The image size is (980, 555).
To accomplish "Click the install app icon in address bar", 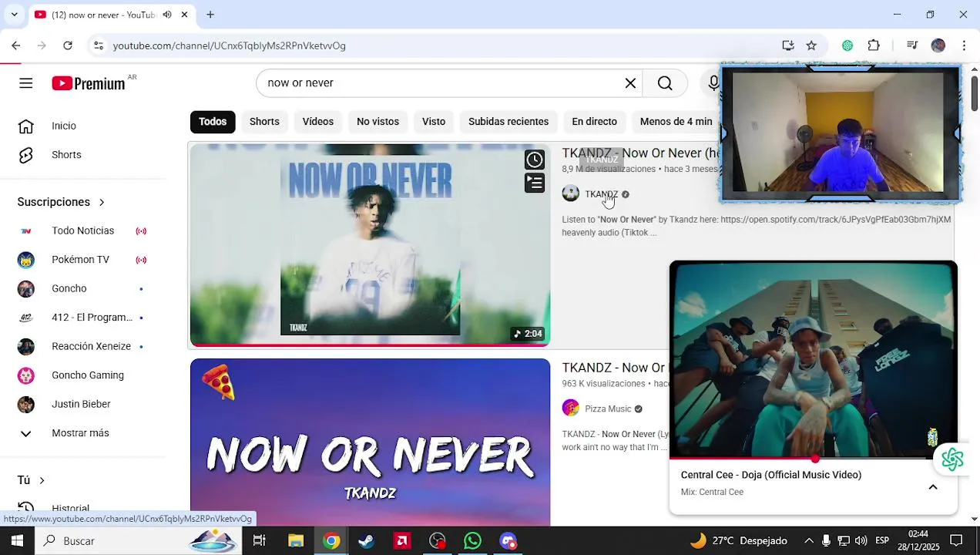I will [787, 45].
